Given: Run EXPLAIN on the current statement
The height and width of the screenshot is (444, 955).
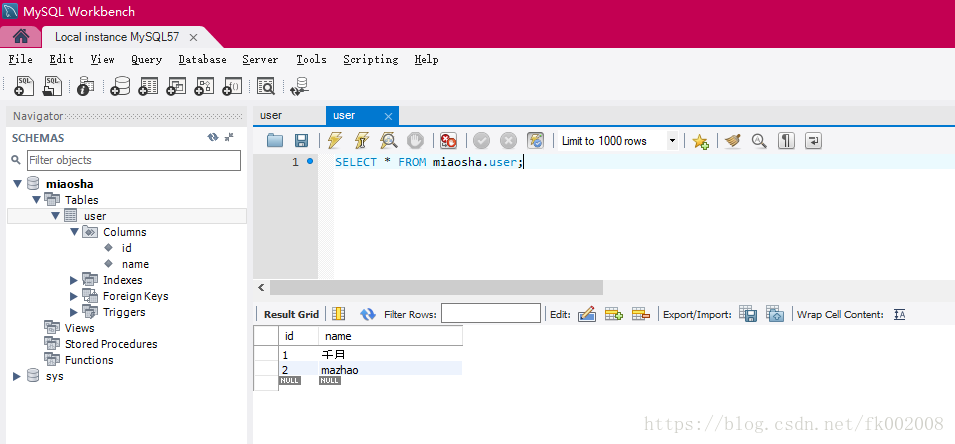Looking at the screenshot, I should pos(389,141).
